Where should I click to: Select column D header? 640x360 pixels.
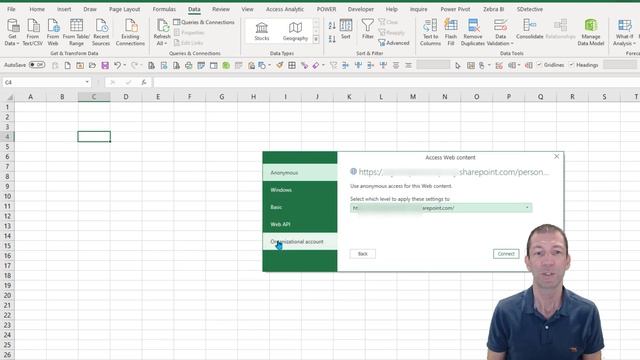coord(126,97)
